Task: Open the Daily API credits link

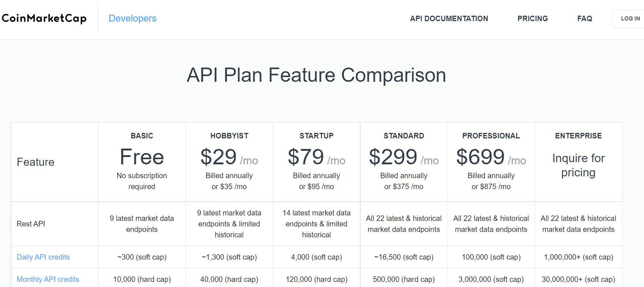Action: click(43, 257)
